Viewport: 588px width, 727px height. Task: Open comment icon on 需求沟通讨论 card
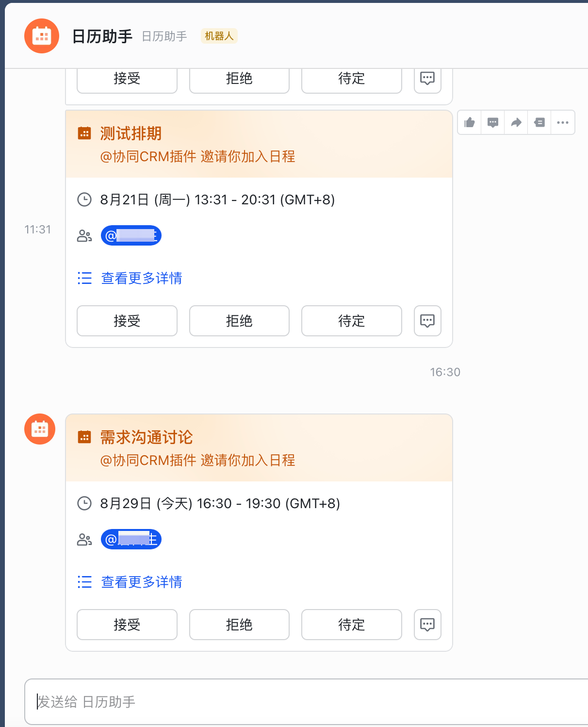427,625
